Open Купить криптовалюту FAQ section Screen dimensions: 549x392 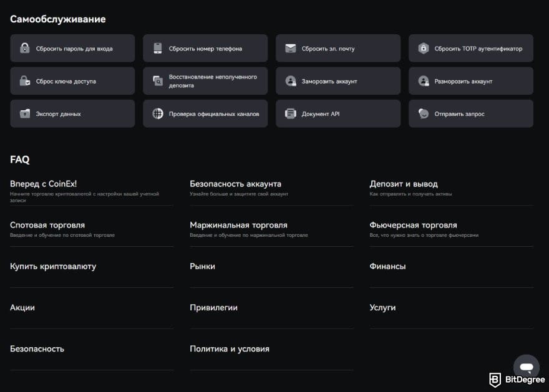tap(53, 266)
